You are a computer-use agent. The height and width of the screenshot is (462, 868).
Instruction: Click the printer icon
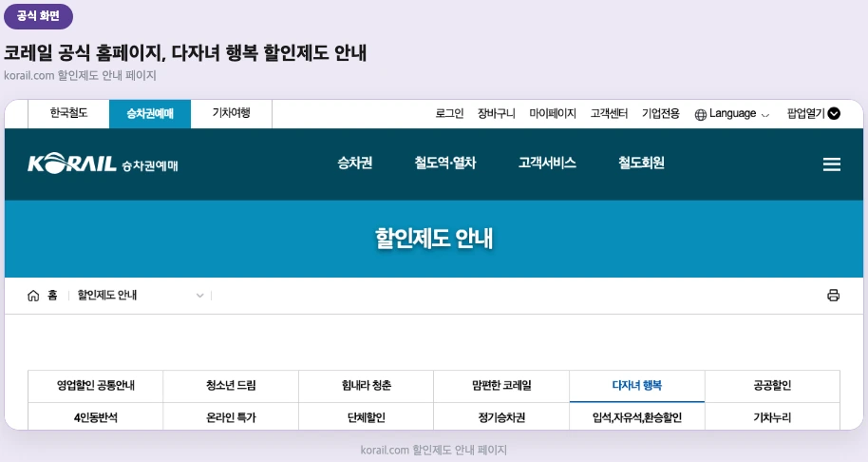833,296
